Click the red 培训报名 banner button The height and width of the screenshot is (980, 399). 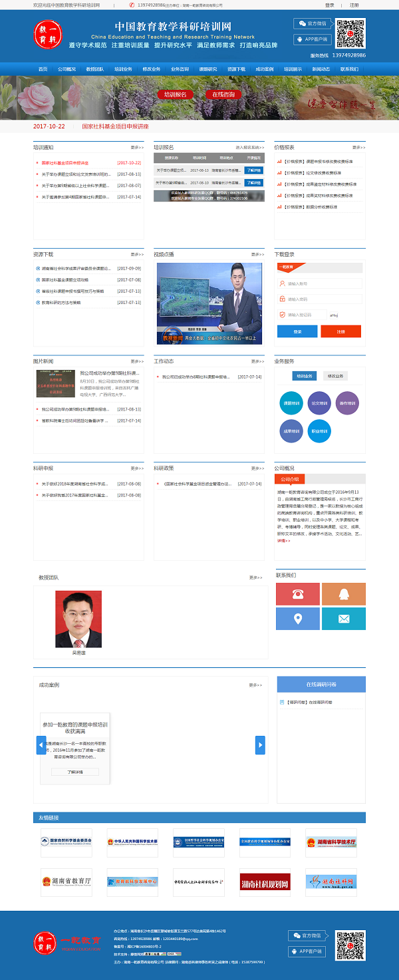click(176, 94)
